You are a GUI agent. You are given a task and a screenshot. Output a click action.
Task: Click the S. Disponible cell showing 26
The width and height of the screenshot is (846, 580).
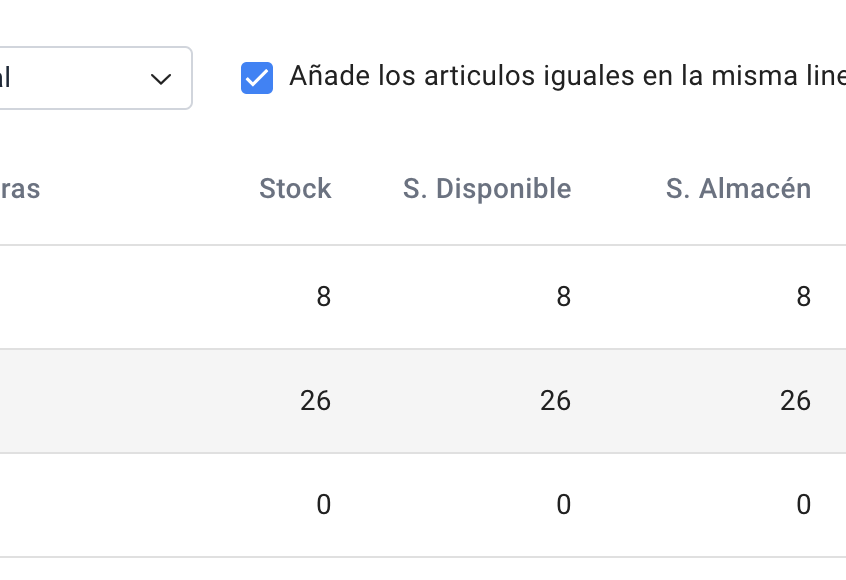pyautogui.click(x=555, y=401)
